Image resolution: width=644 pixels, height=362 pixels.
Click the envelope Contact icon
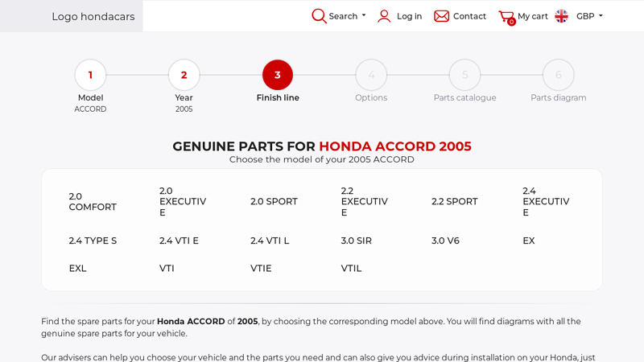pyautogui.click(x=441, y=16)
